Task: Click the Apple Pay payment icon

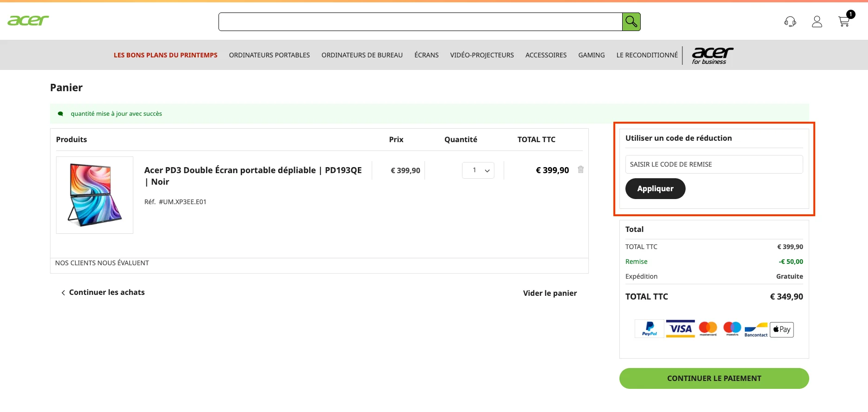Action: (782, 330)
